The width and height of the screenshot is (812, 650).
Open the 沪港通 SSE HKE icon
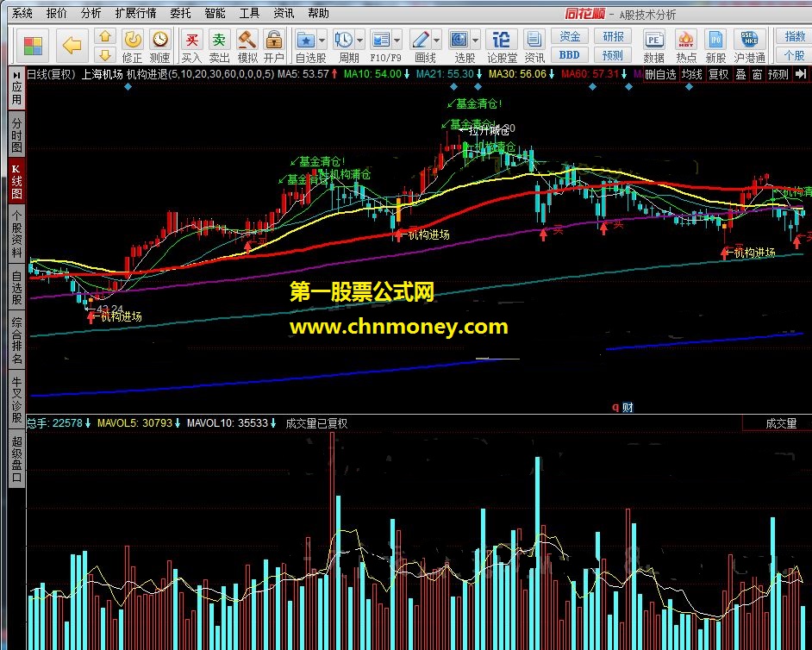pyautogui.click(x=749, y=40)
